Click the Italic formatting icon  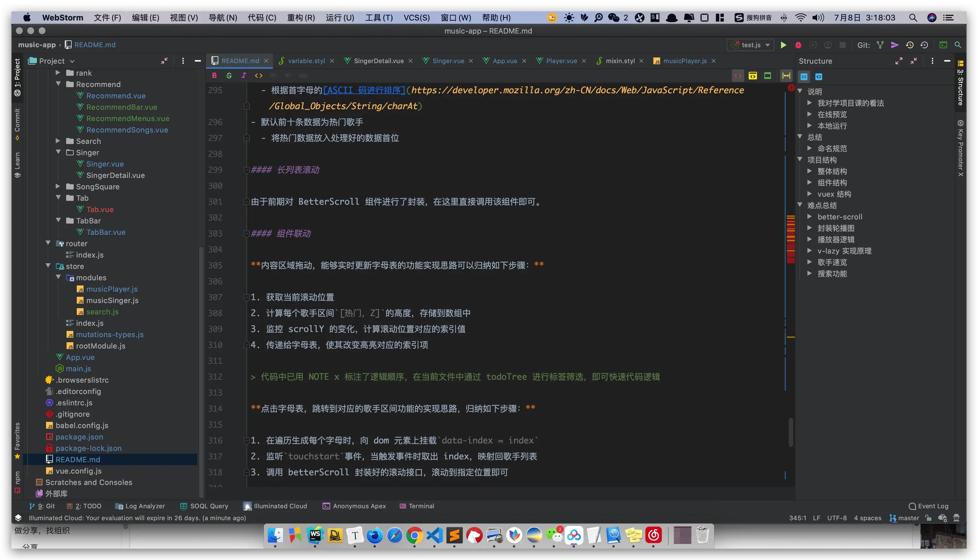pyautogui.click(x=244, y=75)
